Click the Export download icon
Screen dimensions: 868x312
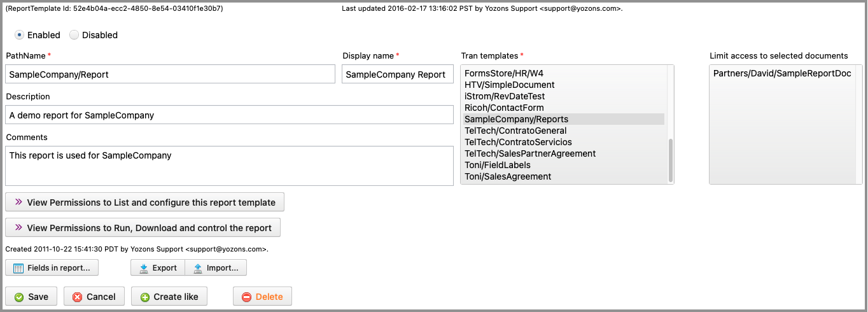tap(143, 268)
